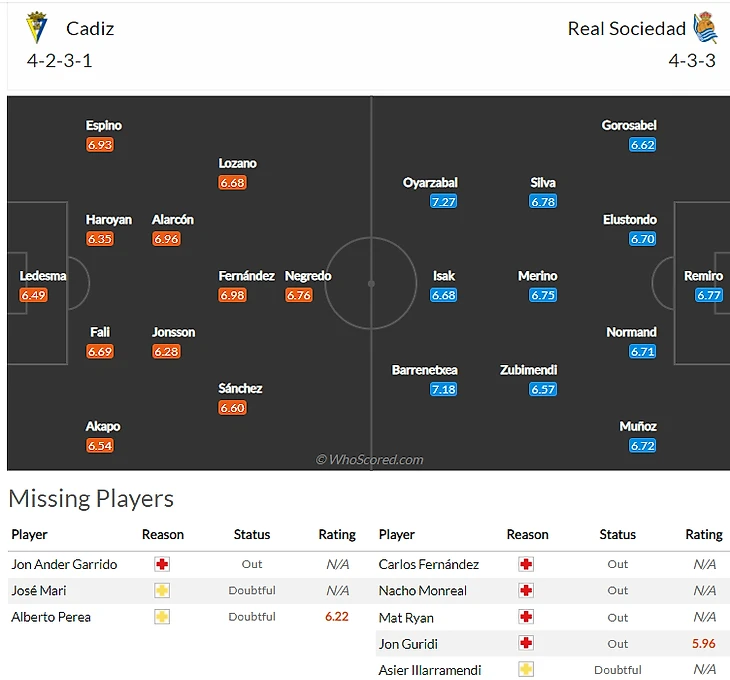This screenshot has width=730, height=680.
Task: Click the red injury icon for Jon Guridi
Action: (x=526, y=644)
